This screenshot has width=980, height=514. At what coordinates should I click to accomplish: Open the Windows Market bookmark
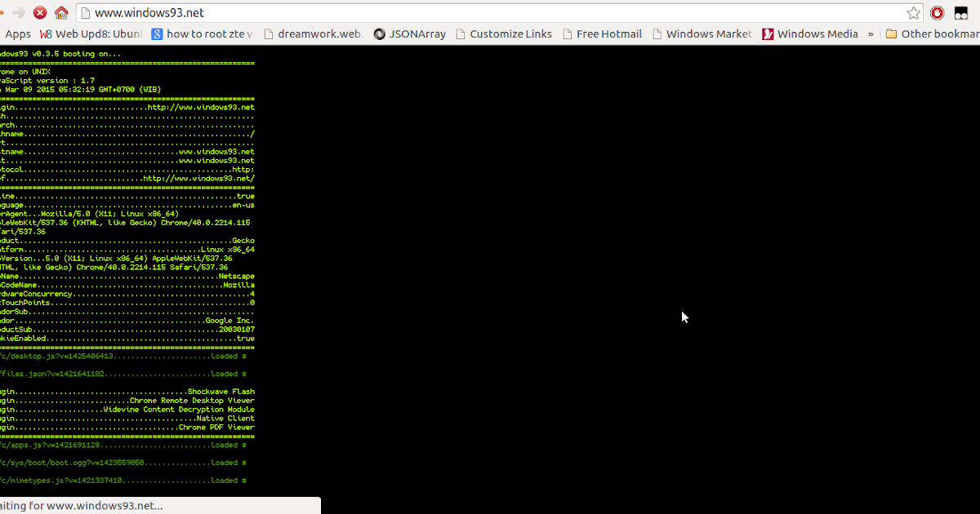point(702,34)
